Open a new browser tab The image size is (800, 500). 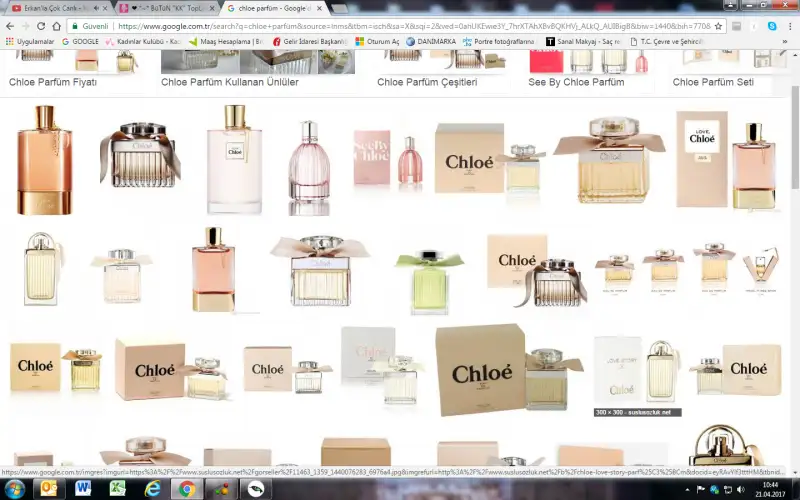(x=339, y=9)
